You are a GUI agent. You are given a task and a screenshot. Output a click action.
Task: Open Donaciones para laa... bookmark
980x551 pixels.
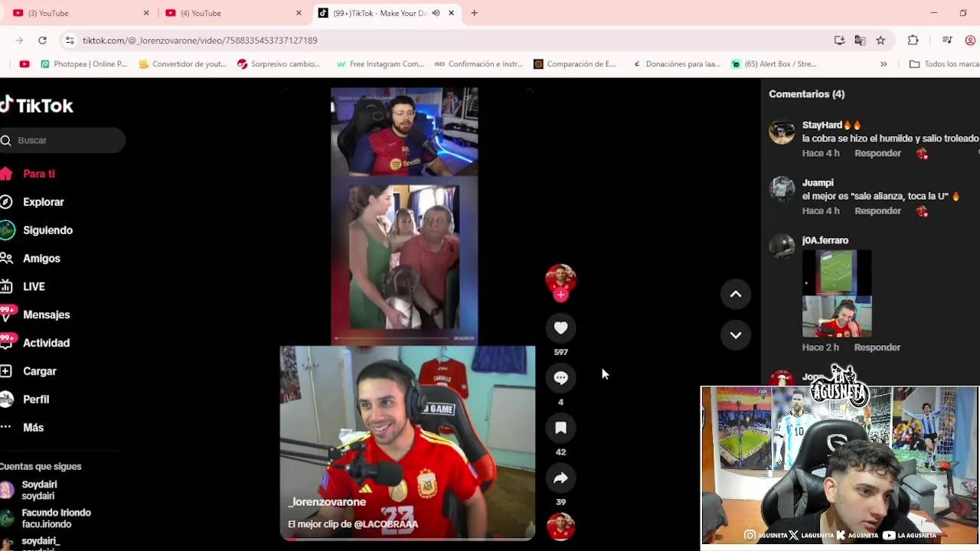(x=676, y=64)
